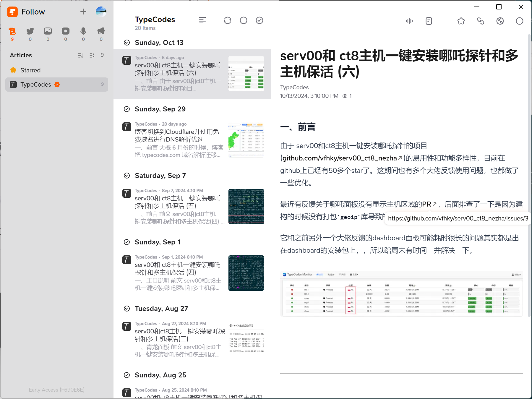Open the Starred collection
Screen dimensions: 532x399
pos(56,70)
